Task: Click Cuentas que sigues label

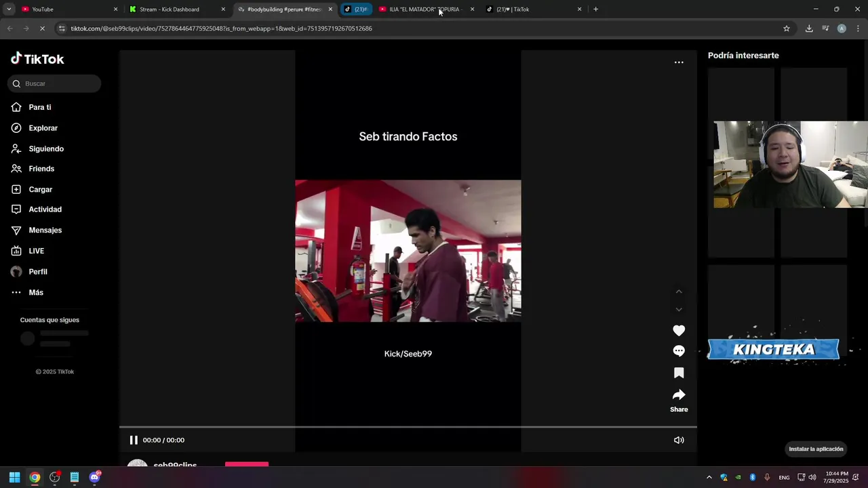Action: (50, 320)
